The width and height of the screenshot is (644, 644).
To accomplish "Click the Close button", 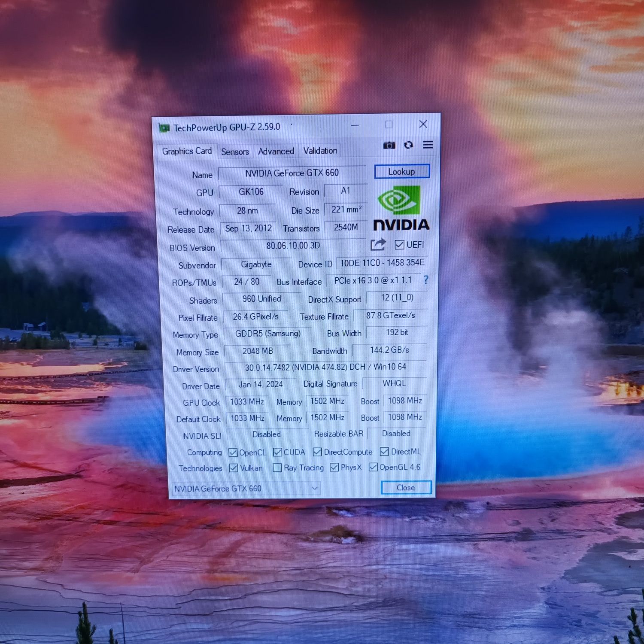I will click(406, 488).
